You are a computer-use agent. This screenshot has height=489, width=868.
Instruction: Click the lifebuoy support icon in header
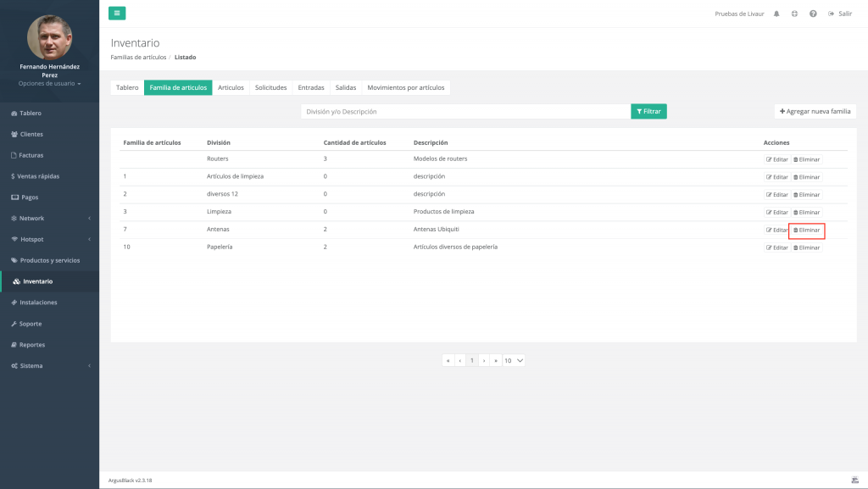(x=794, y=14)
